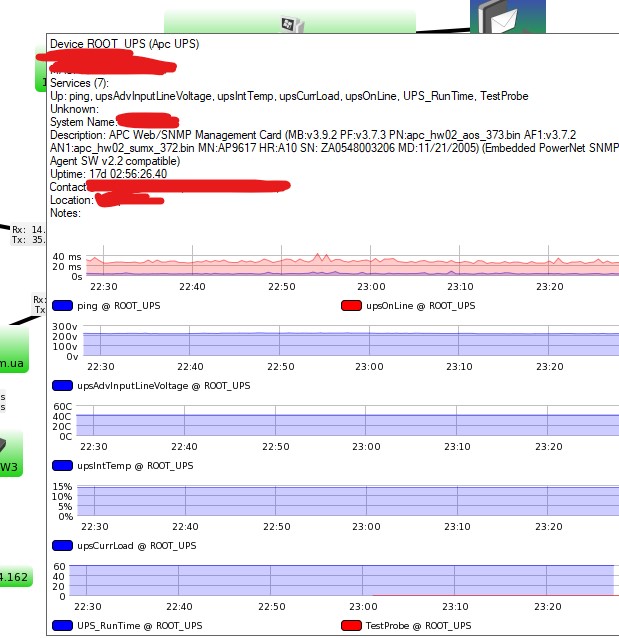Click the Uptime '17d 02:56:26.40' value
The height and width of the screenshot is (638, 619).
click(x=128, y=174)
